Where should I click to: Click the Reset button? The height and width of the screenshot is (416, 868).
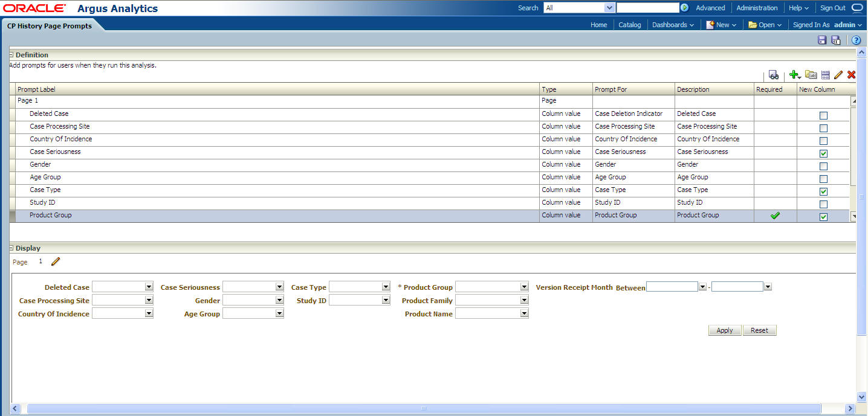pyautogui.click(x=759, y=330)
